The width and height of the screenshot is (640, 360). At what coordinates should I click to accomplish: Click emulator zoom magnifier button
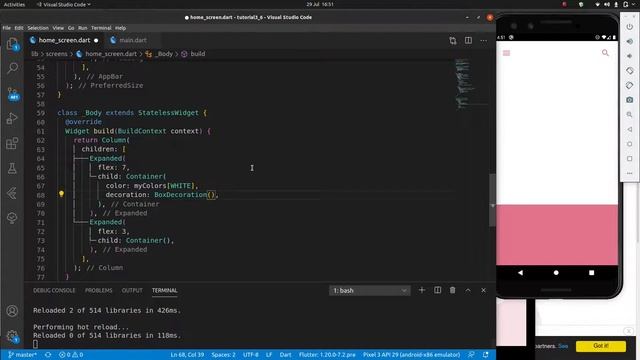[629, 114]
